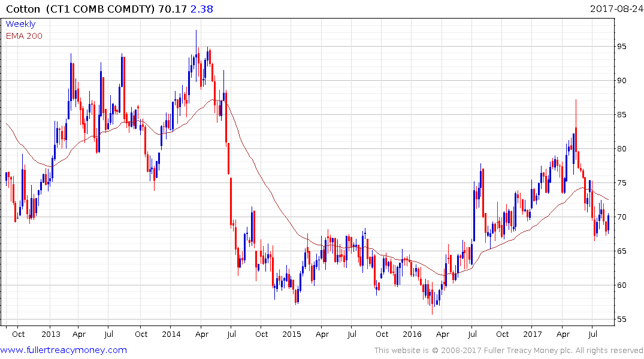The height and width of the screenshot is (359, 644).
Task: Click the 2013 year label on time axis
Action: pyautogui.click(x=51, y=334)
